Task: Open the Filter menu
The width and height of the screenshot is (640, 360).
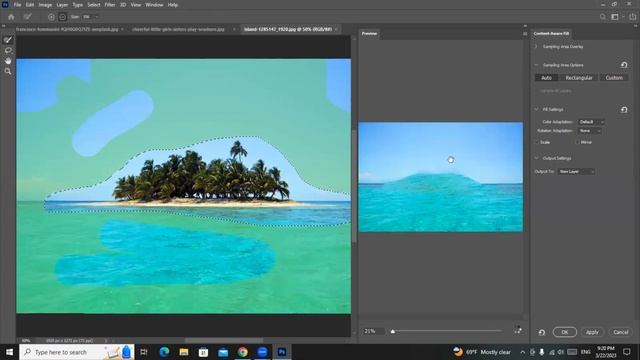Action: (110, 5)
